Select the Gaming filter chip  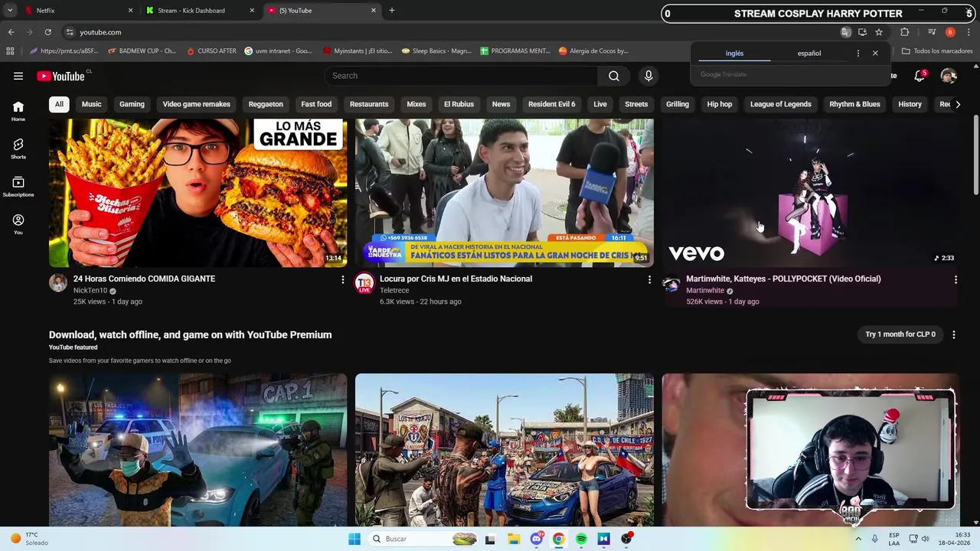pos(132,104)
